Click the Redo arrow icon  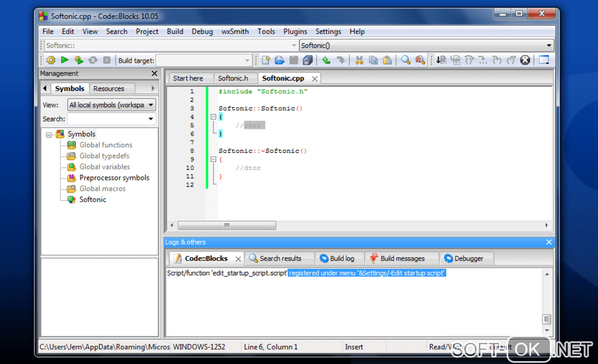coord(341,60)
